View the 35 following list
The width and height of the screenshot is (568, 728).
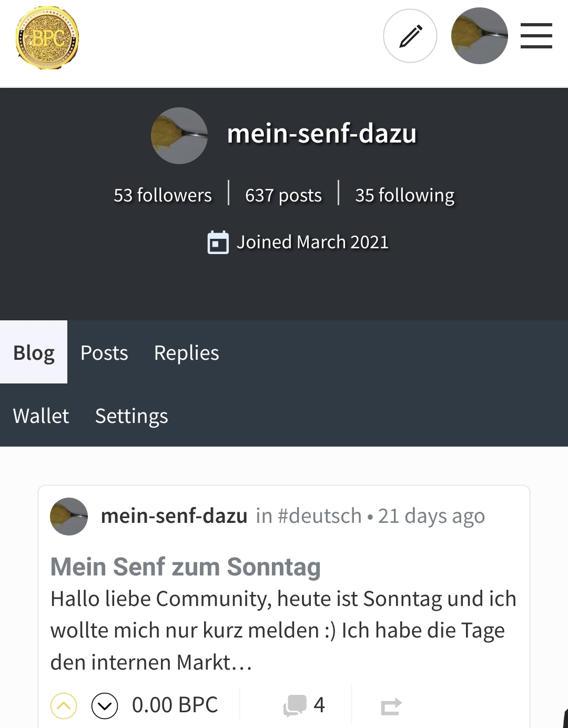[404, 195]
